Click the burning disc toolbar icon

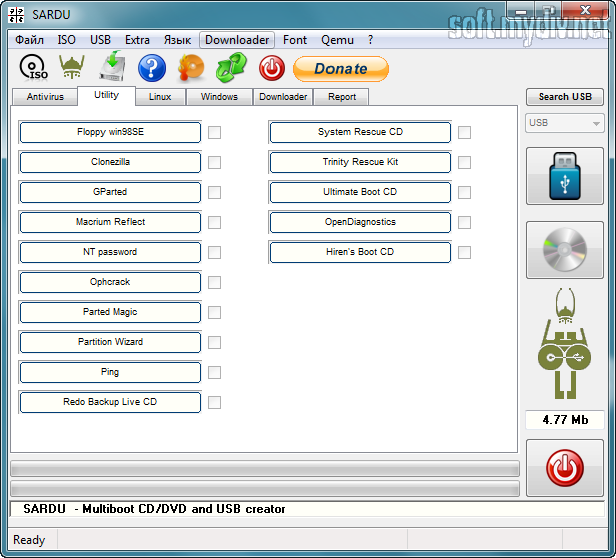click(x=191, y=68)
